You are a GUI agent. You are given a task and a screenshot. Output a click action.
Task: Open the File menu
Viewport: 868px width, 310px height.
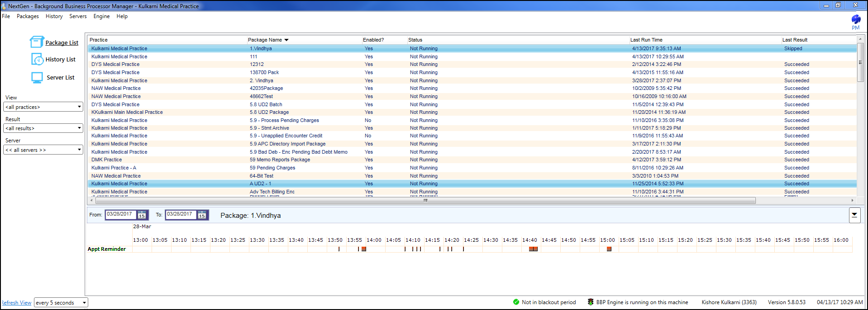(6, 16)
